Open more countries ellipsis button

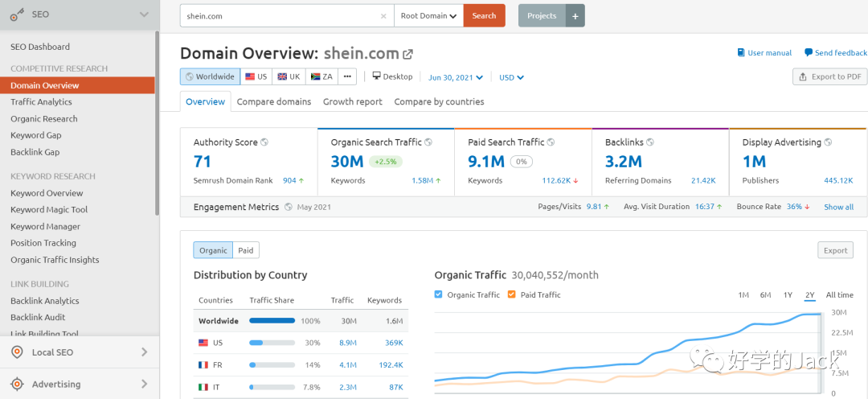[x=347, y=76]
